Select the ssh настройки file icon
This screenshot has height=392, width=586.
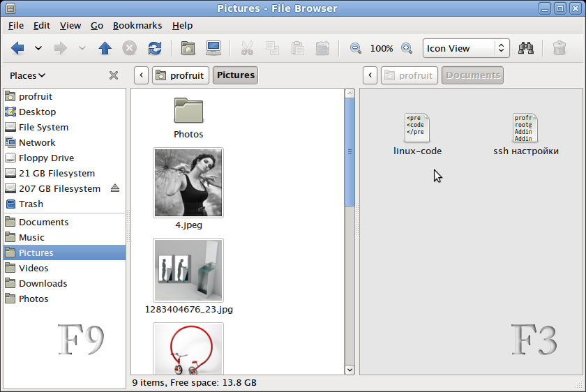click(525, 128)
